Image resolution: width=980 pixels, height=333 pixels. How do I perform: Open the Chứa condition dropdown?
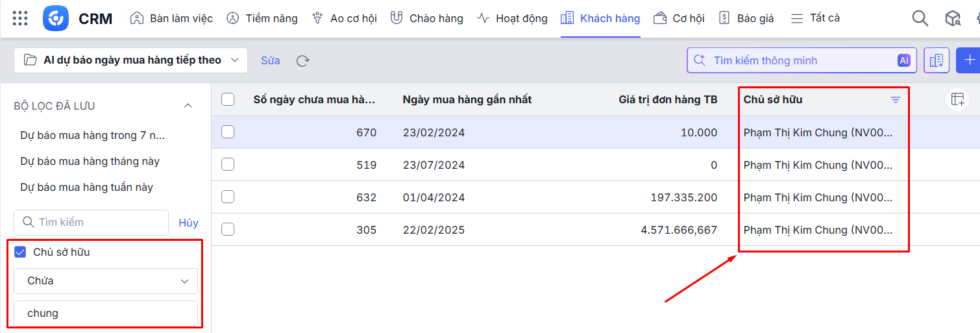[x=106, y=281]
